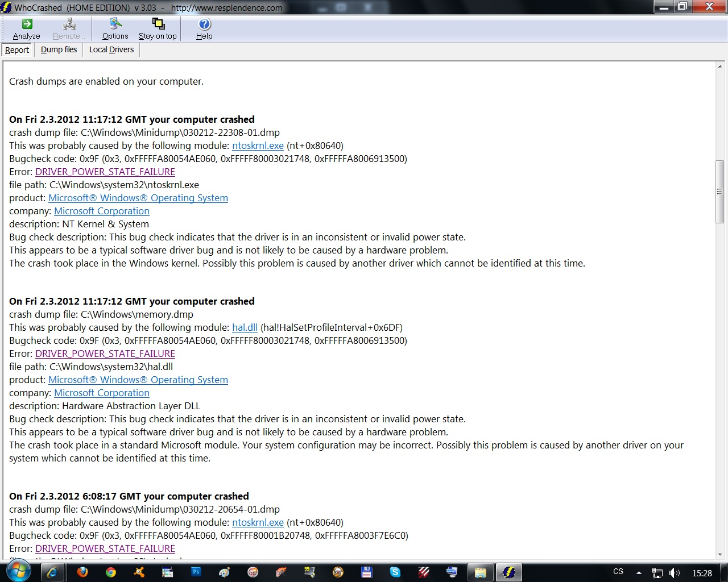Click the crash dump path ending 030212-22308-01.dmp
Image resolution: width=728 pixels, height=582 pixels.
click(x=180, y=132)
